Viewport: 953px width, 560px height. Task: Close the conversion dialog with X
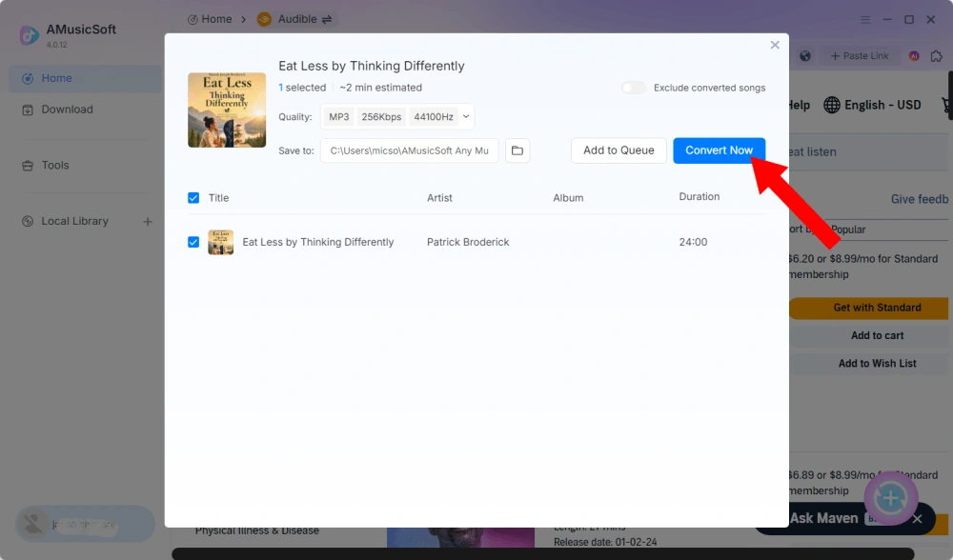pos(775,45)
